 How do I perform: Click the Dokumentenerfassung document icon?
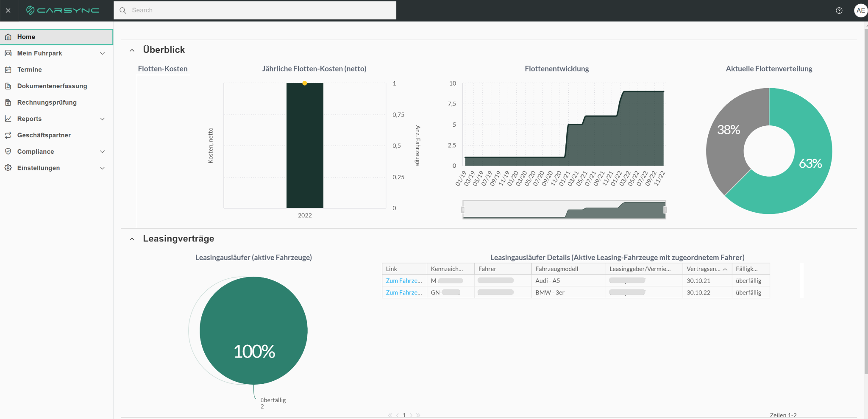click(8, 86)
